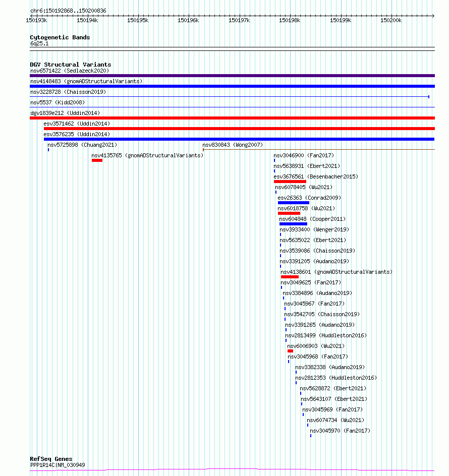Click the purple nsv6571422 variant bar

point(233,76)
